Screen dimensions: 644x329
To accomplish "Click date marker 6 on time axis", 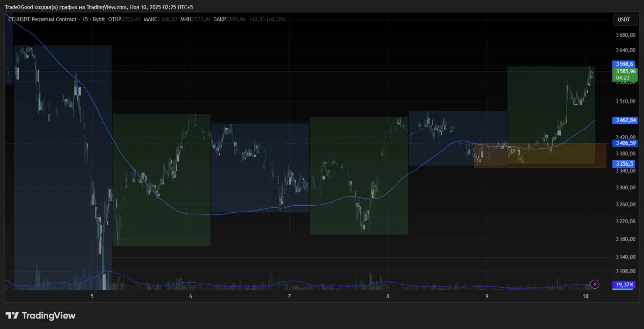I will pos(191,297).
